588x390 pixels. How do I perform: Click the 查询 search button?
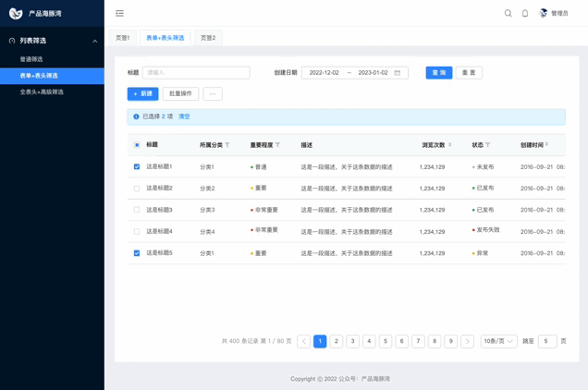pos(439,73)
